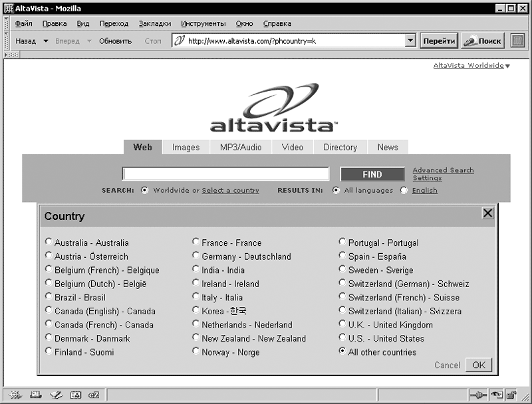Switch to the Directory tab
532x404 pixels.
pyautogui.click(x=340, y=147)
